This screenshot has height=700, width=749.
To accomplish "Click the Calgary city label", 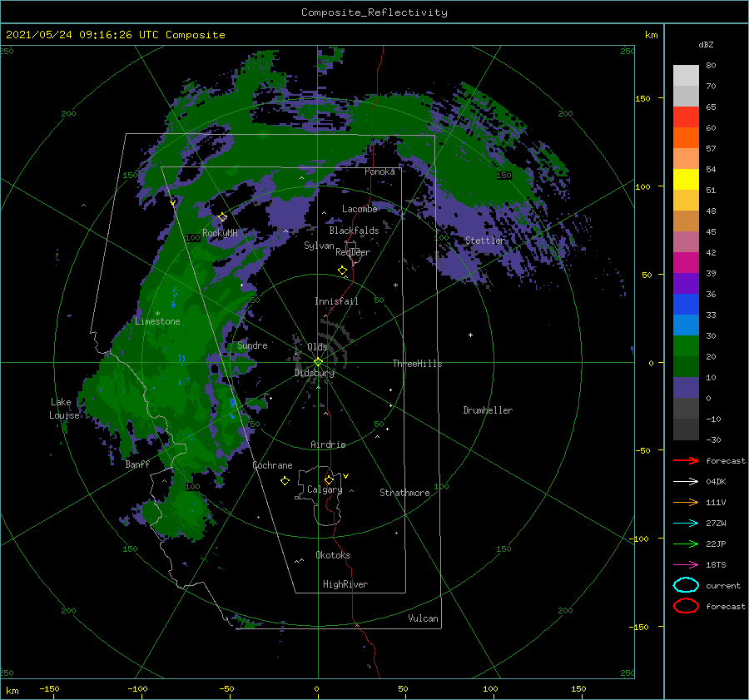I will (x=325, y=489).
